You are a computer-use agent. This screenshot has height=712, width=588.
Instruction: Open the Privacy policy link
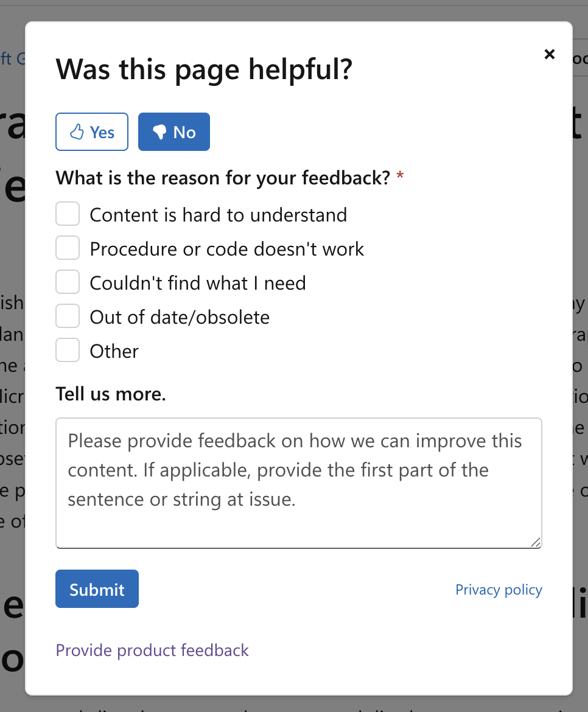click(499, 589)
